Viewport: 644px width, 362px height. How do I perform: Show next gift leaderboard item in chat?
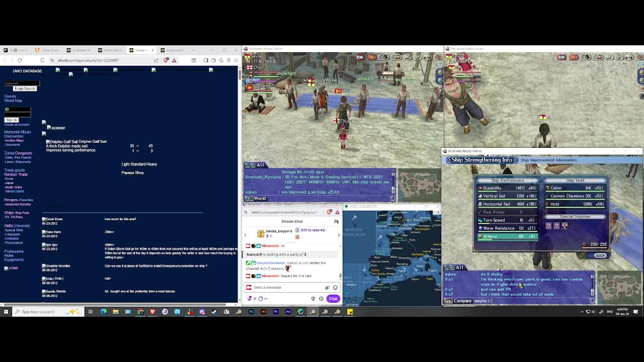[339, 235]
